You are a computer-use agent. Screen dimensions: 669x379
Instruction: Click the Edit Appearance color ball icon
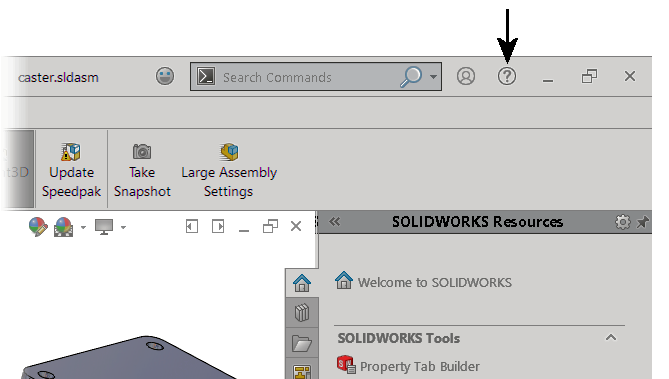38,227
